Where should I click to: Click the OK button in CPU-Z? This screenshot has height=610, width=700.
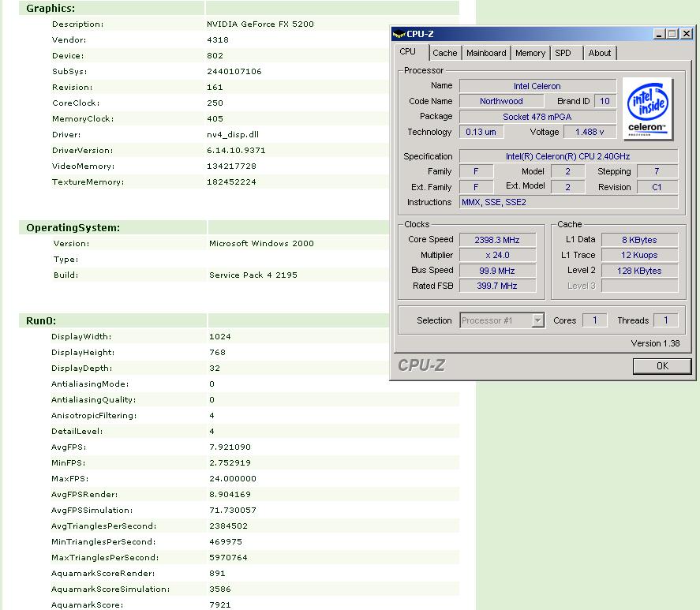coord(662,366)
